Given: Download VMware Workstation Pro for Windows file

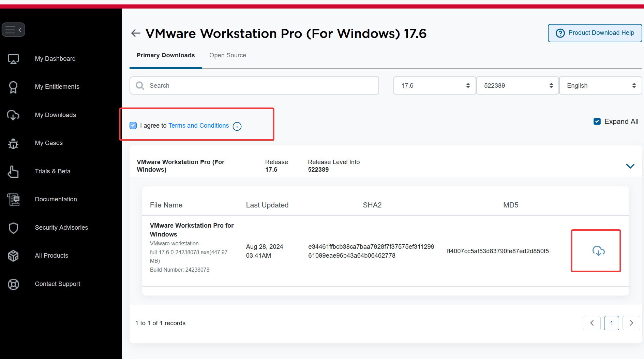Looking at the screenshot, I should 598,251.
